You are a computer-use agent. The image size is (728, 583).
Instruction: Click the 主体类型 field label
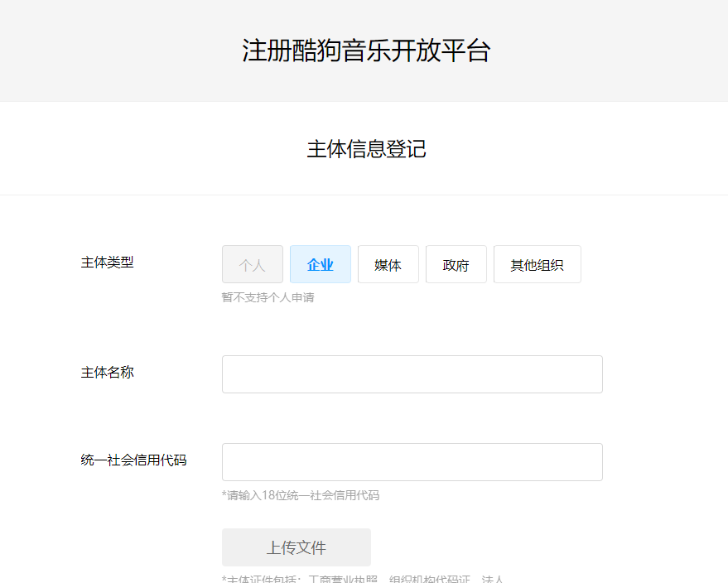(x=107, y=263)
